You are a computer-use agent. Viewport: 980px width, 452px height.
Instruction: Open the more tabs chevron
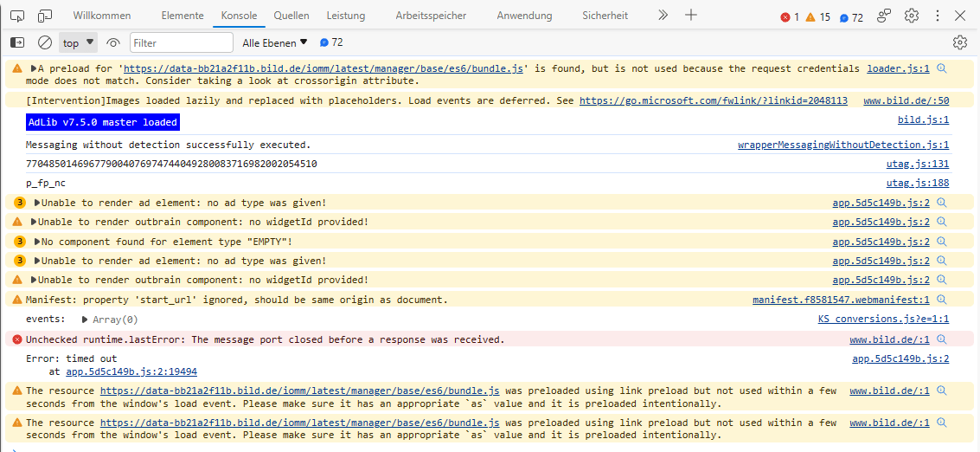tap(663, 16)
